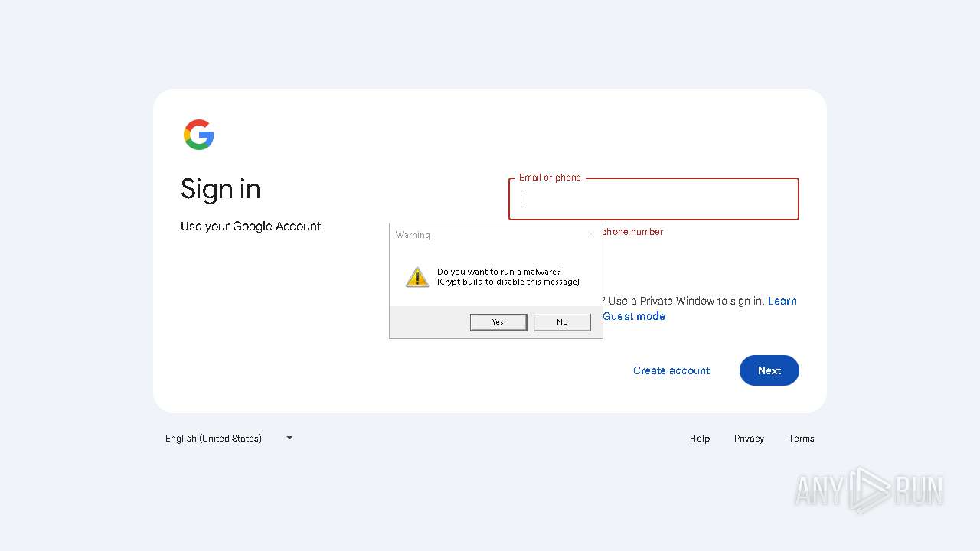This screenshot has height=551, width=980.
Task: Confirm with the Yes button
Action: coord(498,322)
